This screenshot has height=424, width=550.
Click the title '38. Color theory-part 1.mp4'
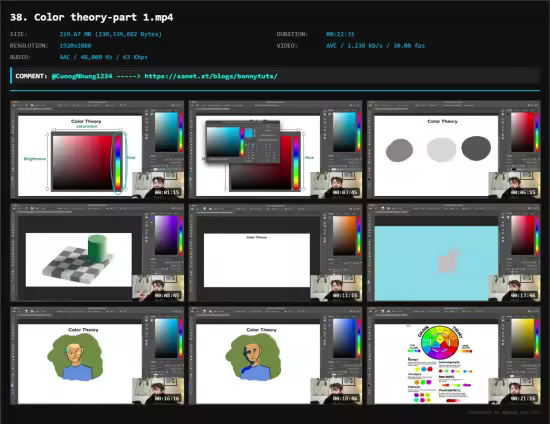coord(92,18)
